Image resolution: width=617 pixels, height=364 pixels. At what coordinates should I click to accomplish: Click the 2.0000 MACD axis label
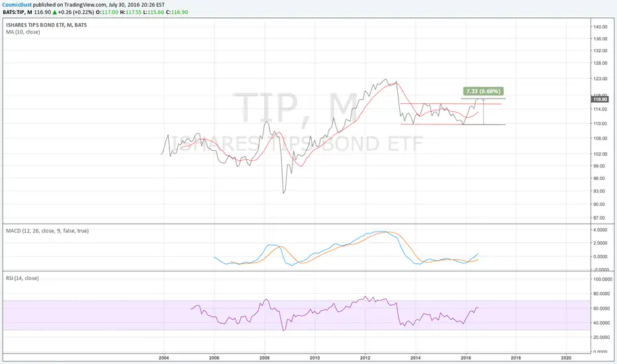[x=600, y=243]
